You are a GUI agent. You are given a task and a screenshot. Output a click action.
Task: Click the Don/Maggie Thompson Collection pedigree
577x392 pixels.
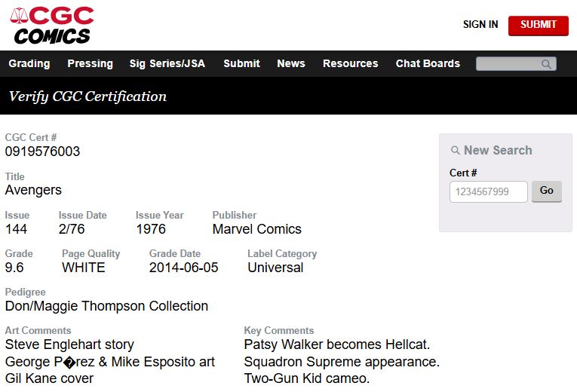(106, 306)
